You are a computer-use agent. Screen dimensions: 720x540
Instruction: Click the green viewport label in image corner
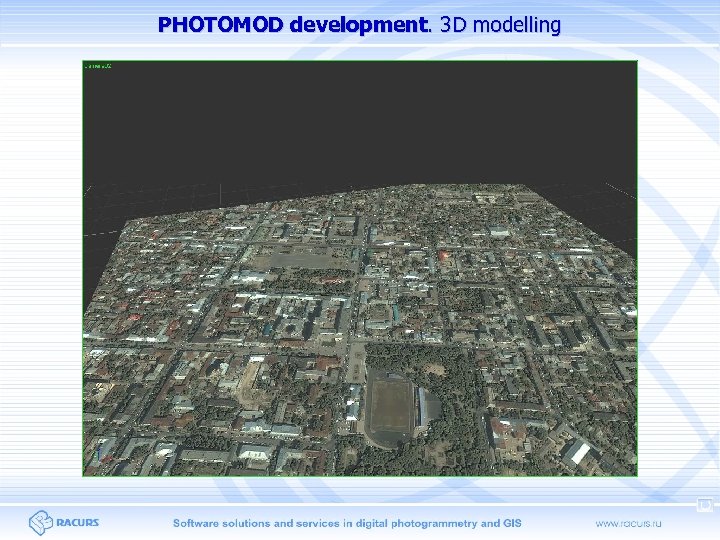(x=98, y=66)
